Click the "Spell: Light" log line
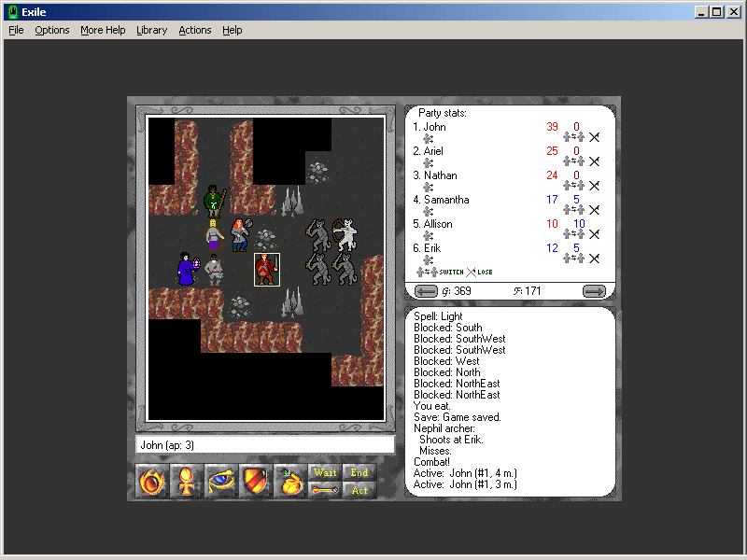The image size is (747, 560). [x=438, y=316]
